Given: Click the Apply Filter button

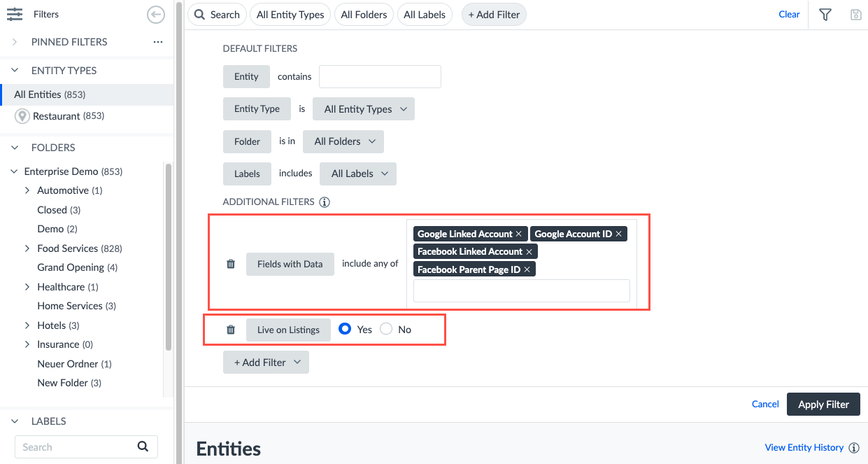Looking at the screenshot, I should pyautogui.click(x=823, y=404).
